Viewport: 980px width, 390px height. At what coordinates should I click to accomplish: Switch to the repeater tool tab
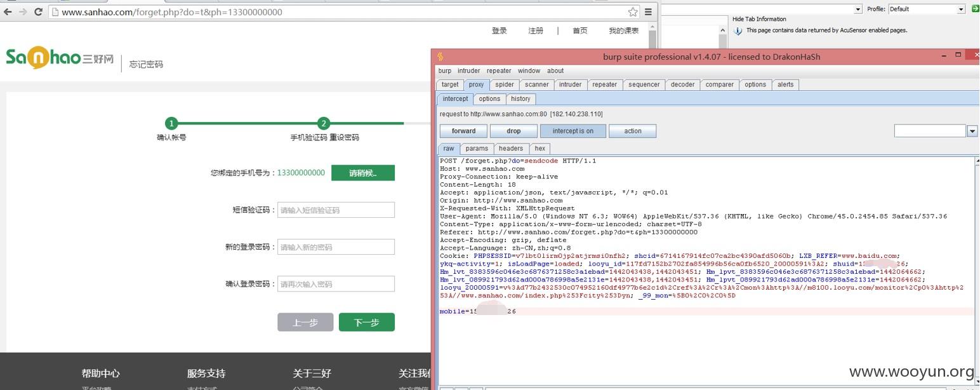(x=604, y=84)
